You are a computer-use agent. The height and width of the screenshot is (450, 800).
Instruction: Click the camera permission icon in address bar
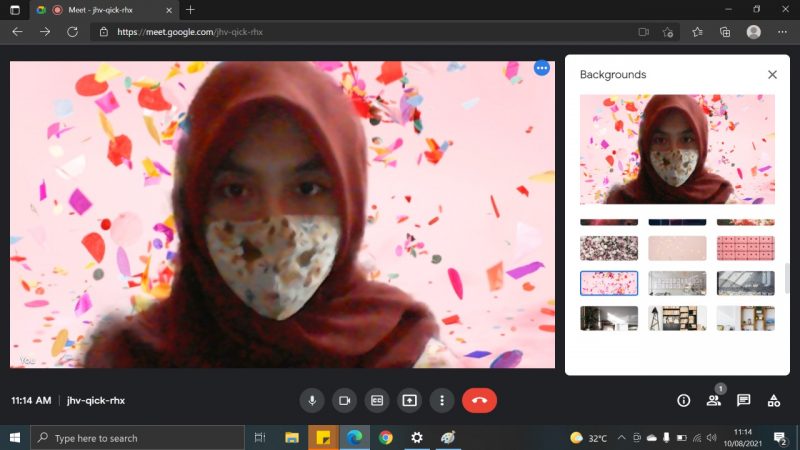click(643, 32)
